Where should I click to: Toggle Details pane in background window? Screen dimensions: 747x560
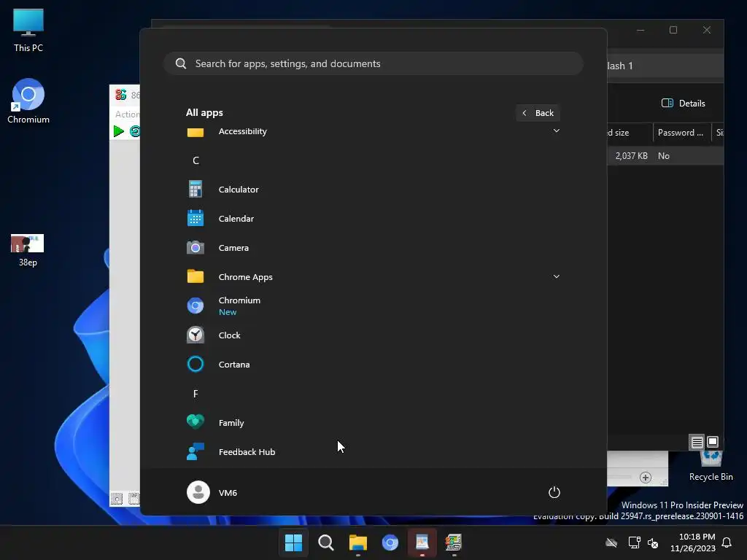coord(684,104)
